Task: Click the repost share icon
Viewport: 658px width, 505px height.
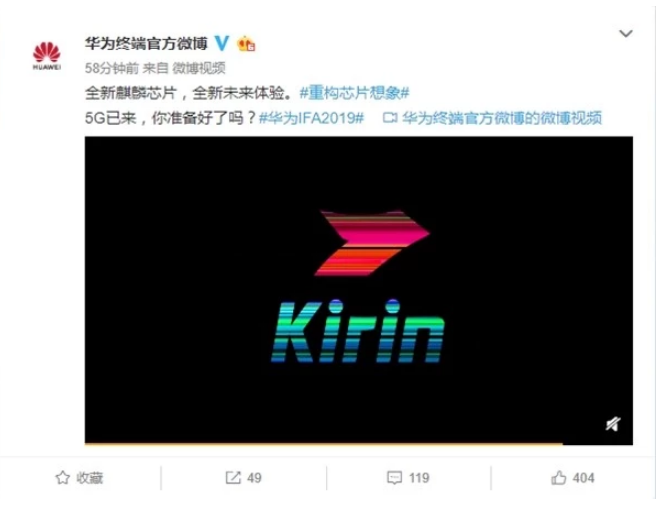Action: [233, 478]
